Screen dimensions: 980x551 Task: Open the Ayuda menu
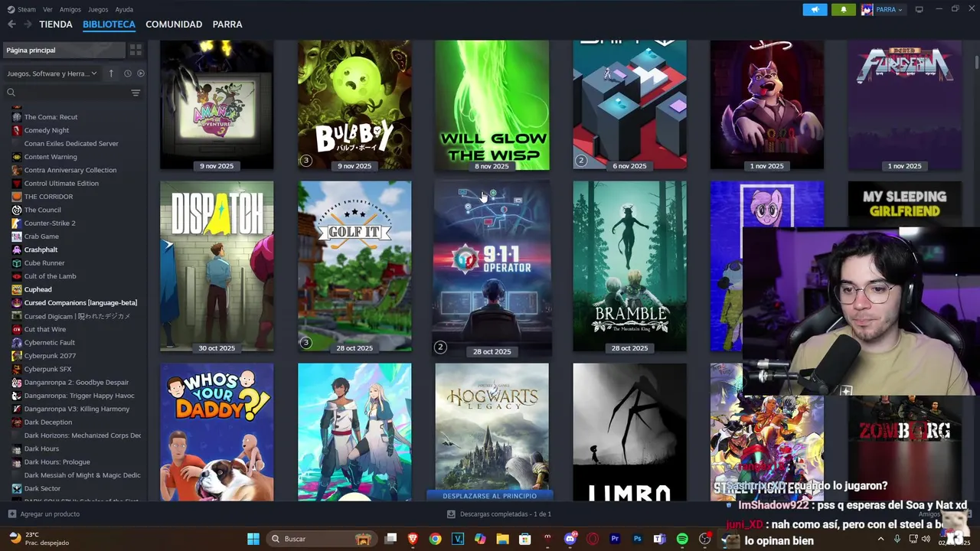pos(124,9)
